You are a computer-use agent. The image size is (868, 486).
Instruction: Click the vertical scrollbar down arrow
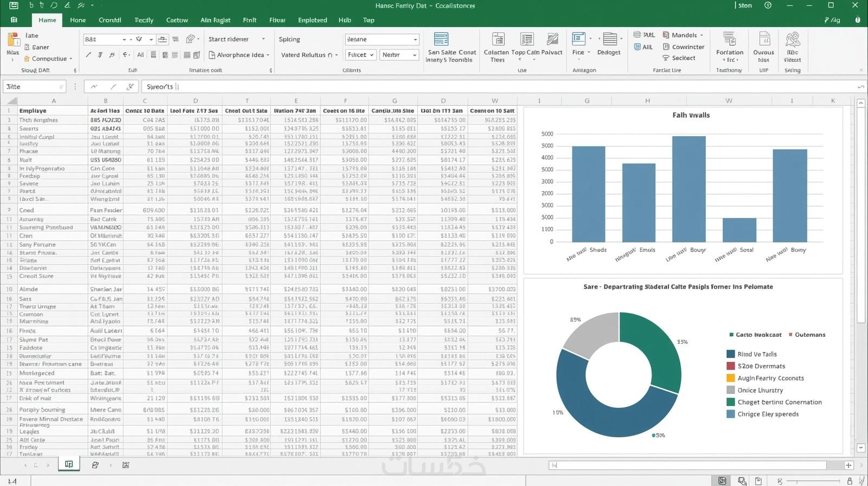(861, 448)
